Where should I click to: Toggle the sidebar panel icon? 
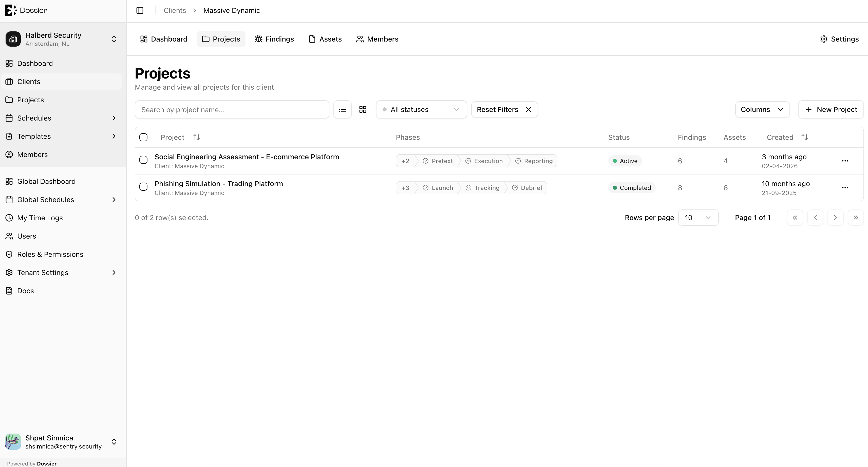click(140, 10)
